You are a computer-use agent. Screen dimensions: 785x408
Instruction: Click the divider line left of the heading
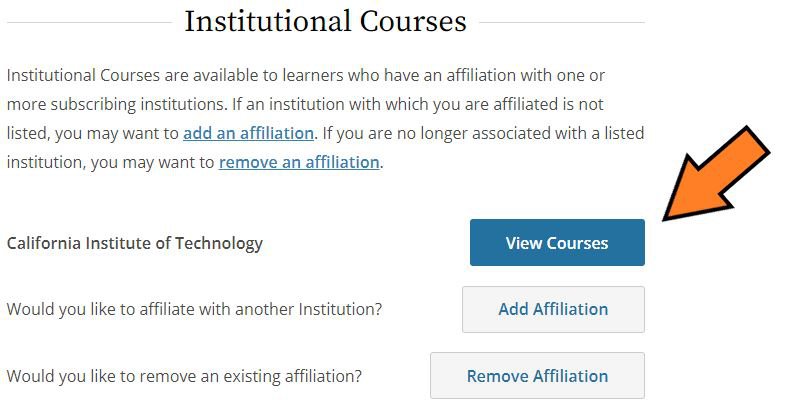90,22
